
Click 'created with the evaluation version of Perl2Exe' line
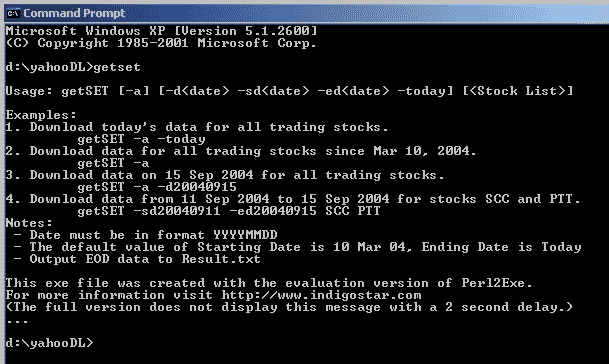[x=269, y=283]
